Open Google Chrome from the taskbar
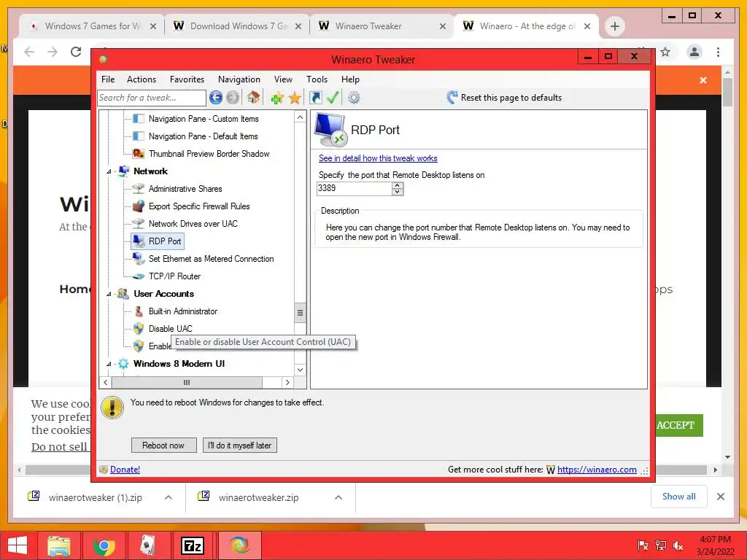The width and height of the screenshot is (747, 560). pyautogui.click(x=104, y=545)
